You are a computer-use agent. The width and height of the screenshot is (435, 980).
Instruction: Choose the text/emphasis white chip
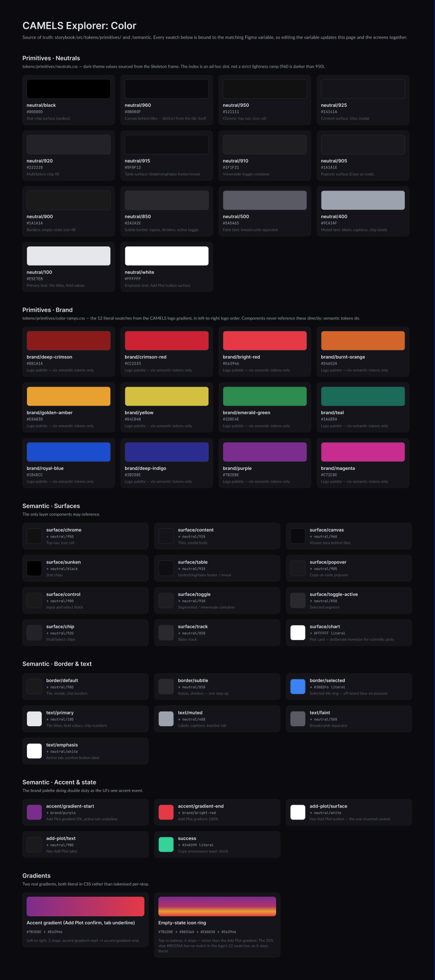pyautogui.click(x=34, y=751)
